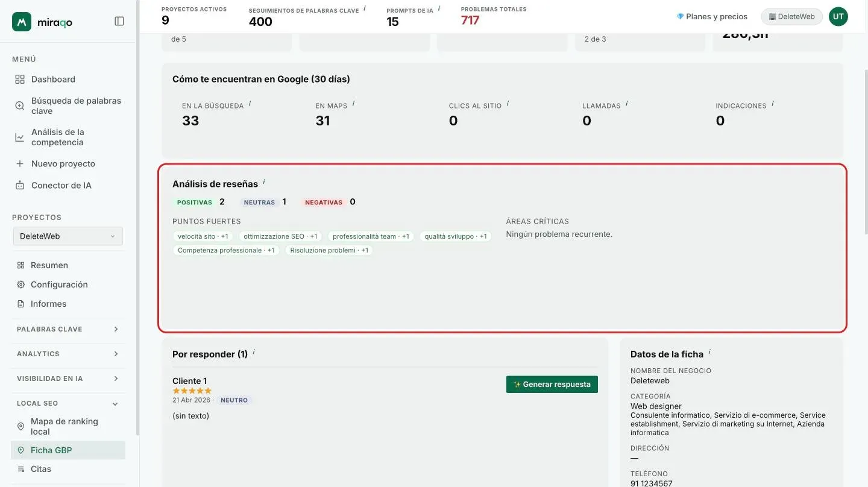Image resolution: width=868 pixels, height=487 pixels.
Task: Click info icon next to Prompts de IA
Action: click(439, 8)
